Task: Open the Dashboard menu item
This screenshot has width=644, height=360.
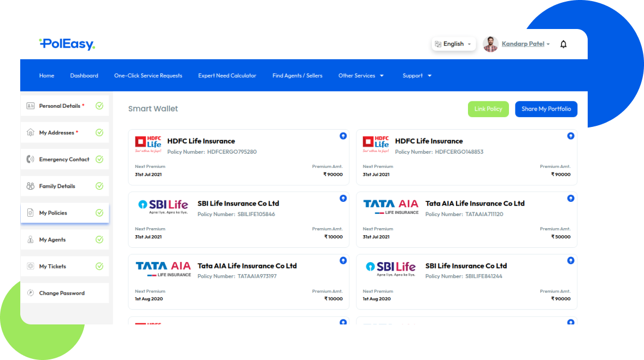Action: [84, 76]
